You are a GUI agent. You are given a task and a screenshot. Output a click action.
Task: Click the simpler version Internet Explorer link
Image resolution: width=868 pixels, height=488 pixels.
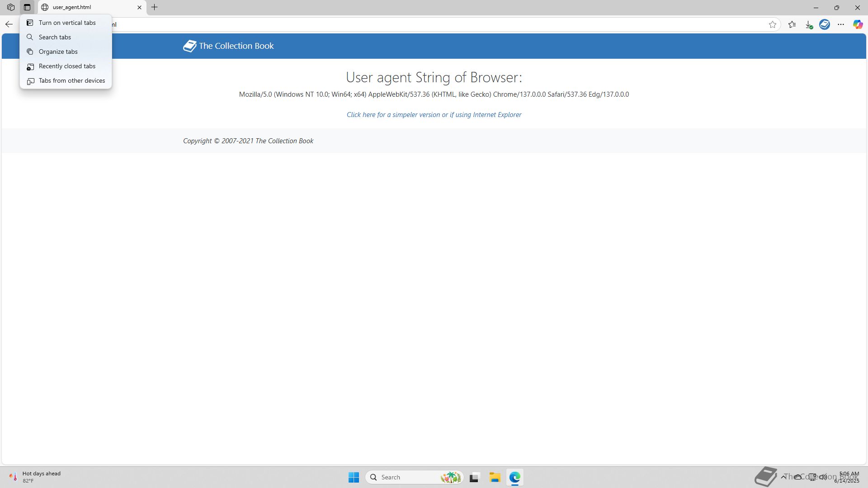[434, 115]
